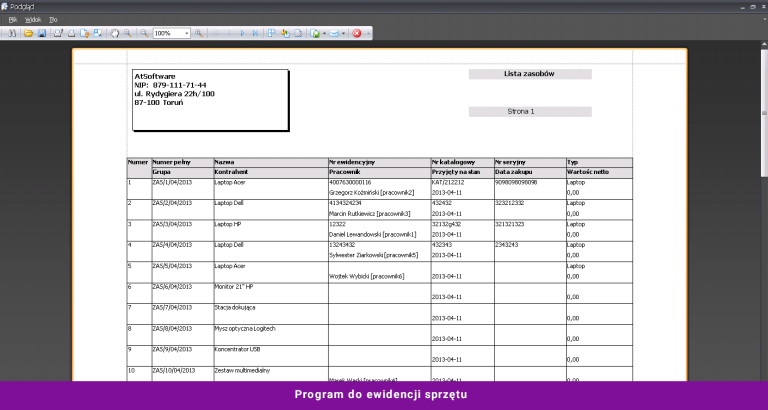Click the 'Laptop HP' name cell
This screenshot has height=410, width=768.
tap(228, 224)
